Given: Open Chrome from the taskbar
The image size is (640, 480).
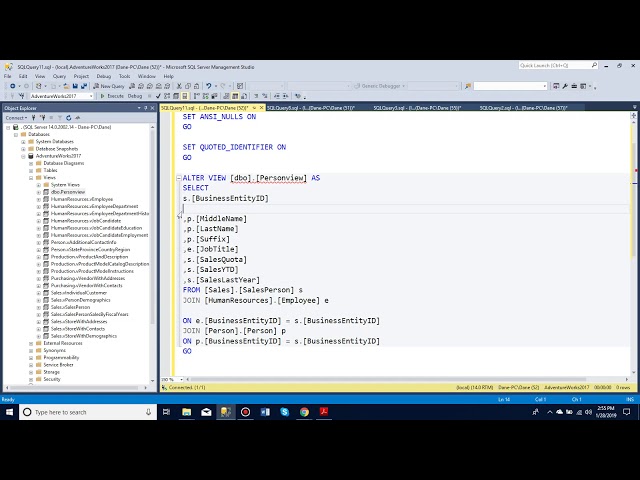Looking at the screenshot, I should click(x=304, y=412).
